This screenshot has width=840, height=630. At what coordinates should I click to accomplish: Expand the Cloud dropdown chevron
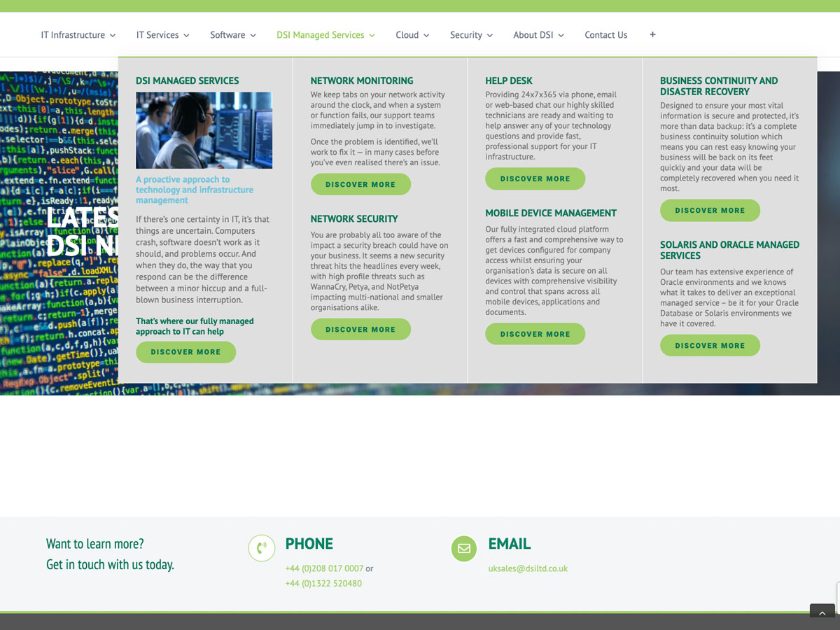coord(426,36)
